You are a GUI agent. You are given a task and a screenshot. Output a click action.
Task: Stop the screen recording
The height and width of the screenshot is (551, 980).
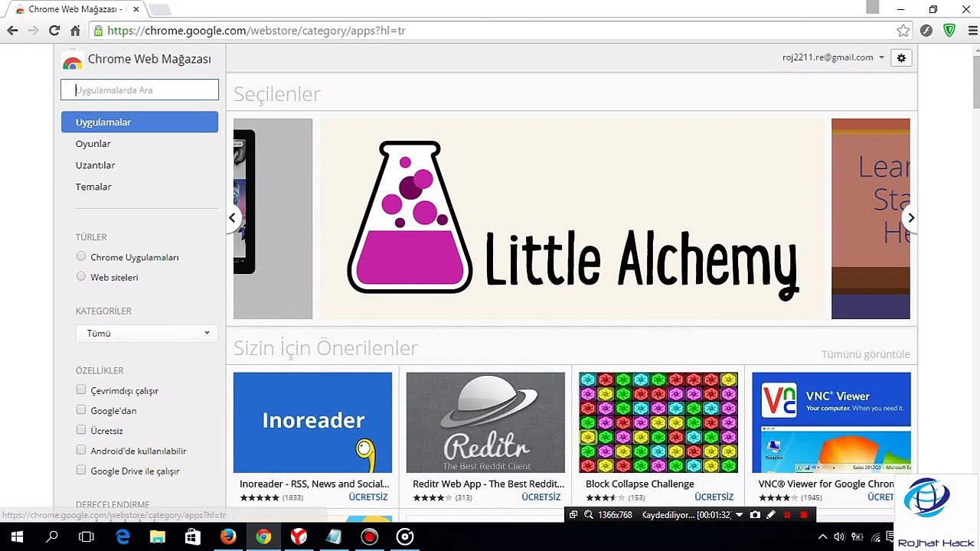point(803,515)
